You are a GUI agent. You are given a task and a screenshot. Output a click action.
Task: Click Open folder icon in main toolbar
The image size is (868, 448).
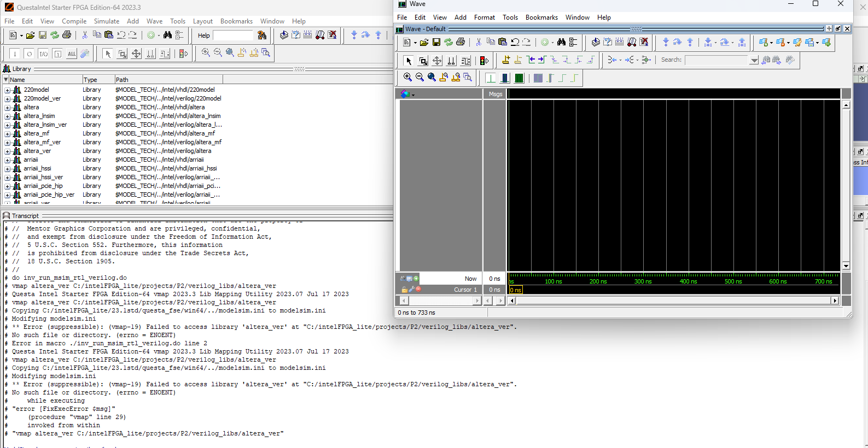(30, 35)
